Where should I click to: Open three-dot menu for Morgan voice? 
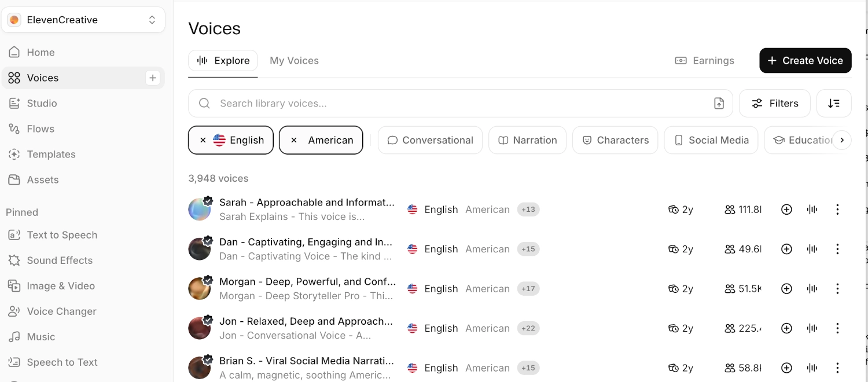(837, 289)
